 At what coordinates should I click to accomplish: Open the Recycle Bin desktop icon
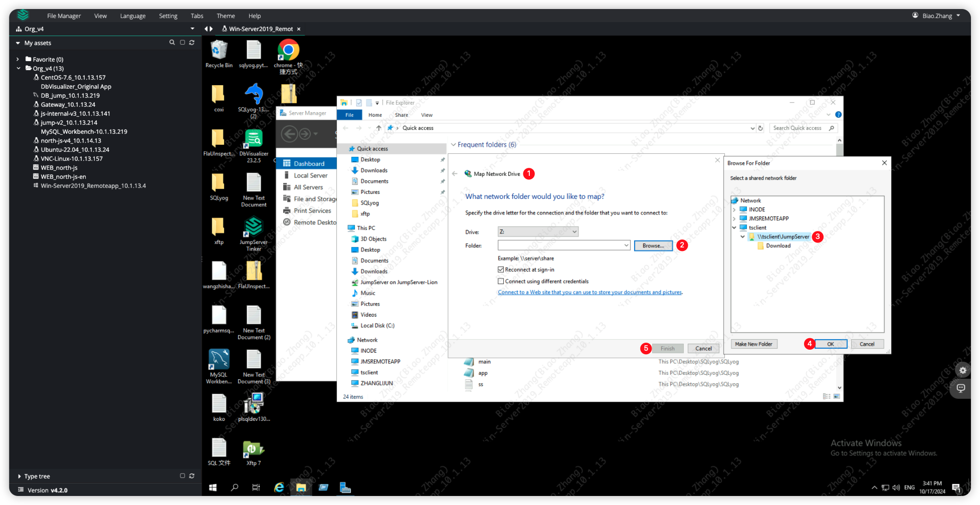(219, 54)
